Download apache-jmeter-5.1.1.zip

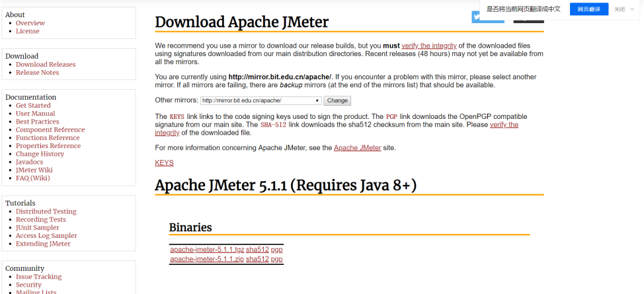[207, 259]
